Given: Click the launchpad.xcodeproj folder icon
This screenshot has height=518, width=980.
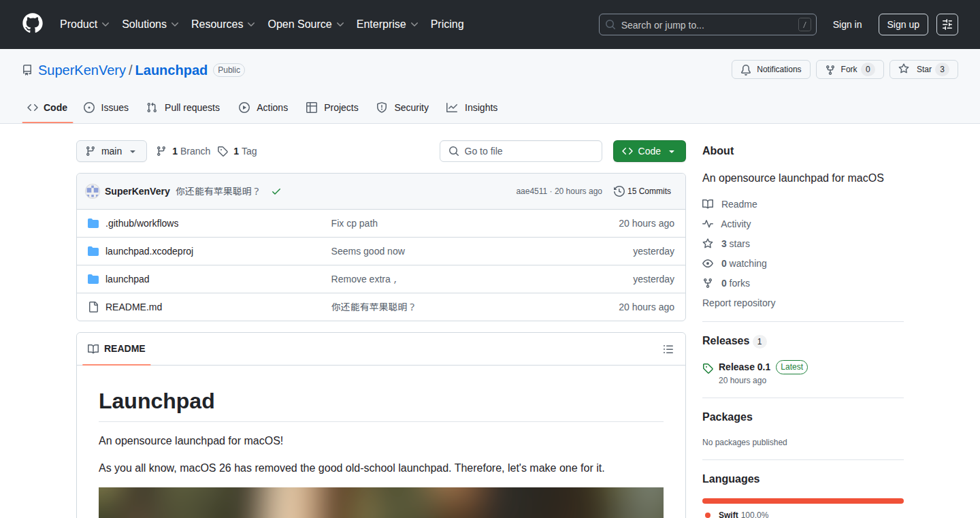Looking at the screenshot, I should (x=93, y=251).
